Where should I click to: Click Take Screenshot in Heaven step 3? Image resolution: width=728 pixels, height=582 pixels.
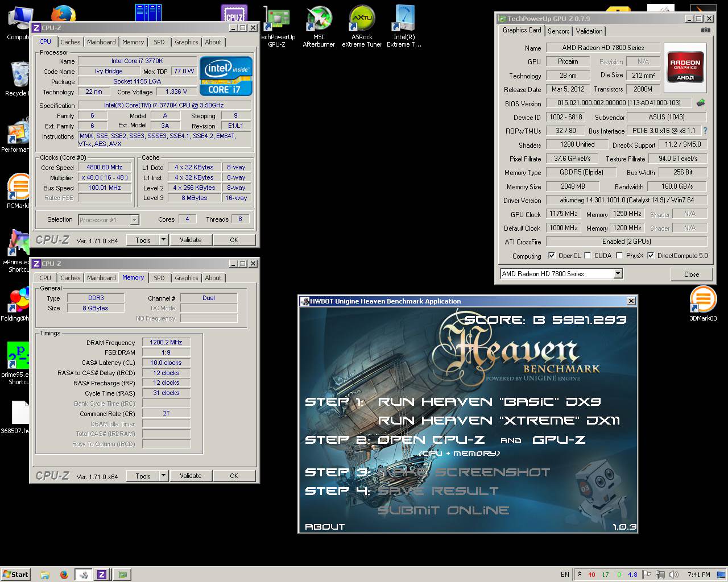point(464,472)
